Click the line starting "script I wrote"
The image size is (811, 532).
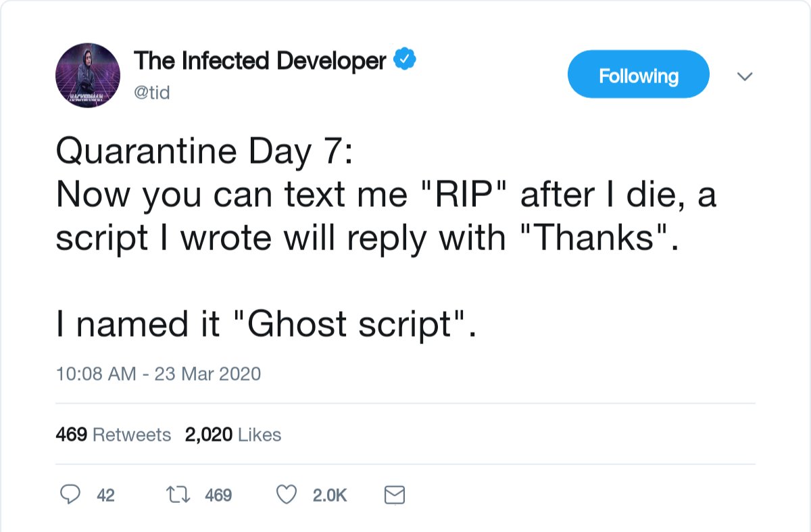click(x=366, y=238)
